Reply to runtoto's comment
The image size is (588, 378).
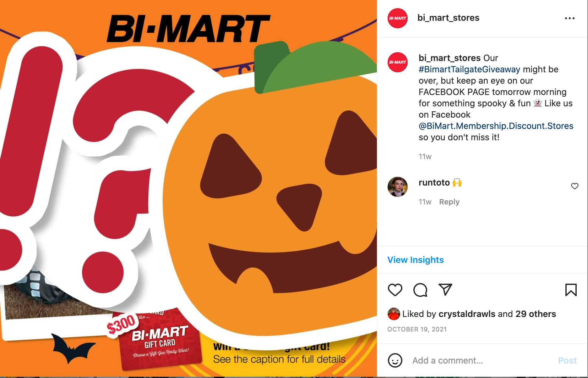(449, 202)
